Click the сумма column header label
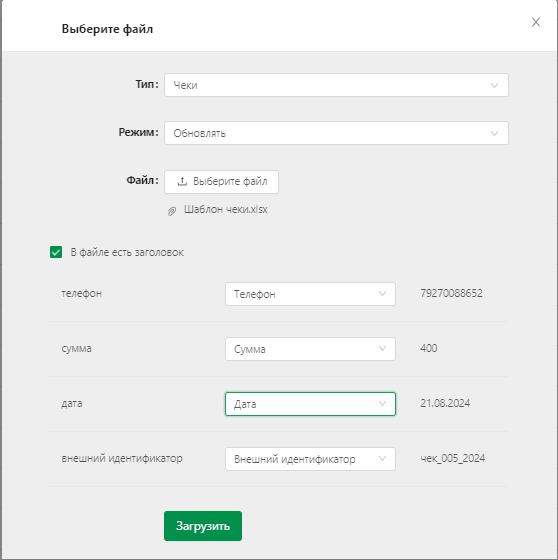This screenshot has height=560, width=558. tap(76, 348)
